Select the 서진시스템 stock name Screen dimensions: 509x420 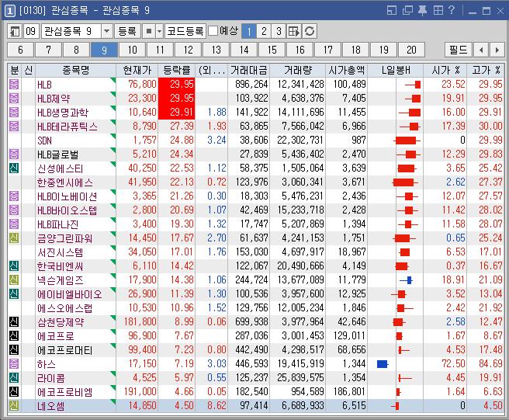[x=60, y=252]
